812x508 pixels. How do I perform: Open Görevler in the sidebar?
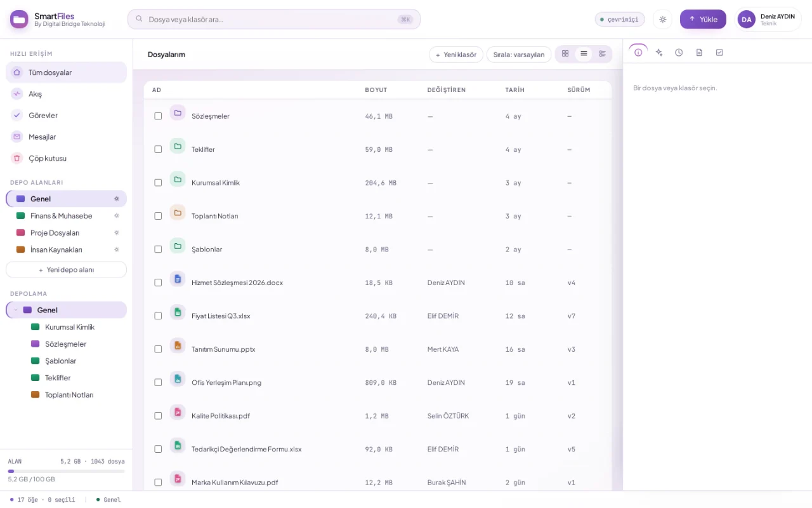66,115
